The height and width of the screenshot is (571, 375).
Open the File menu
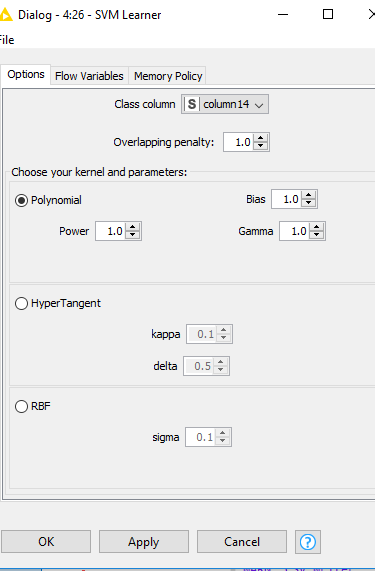click(x=7, y=40)
